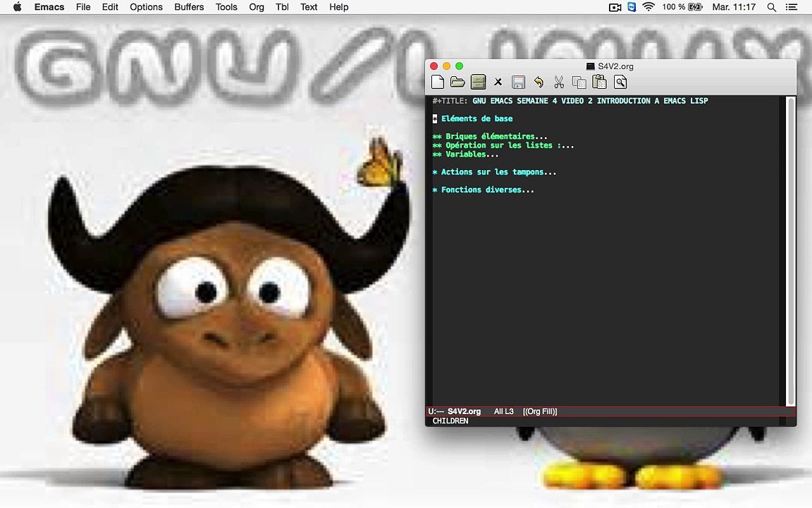Click the S4V2.org title bar document icon
The width and height of the screenshot is (812, 508).
click(591, 66)
